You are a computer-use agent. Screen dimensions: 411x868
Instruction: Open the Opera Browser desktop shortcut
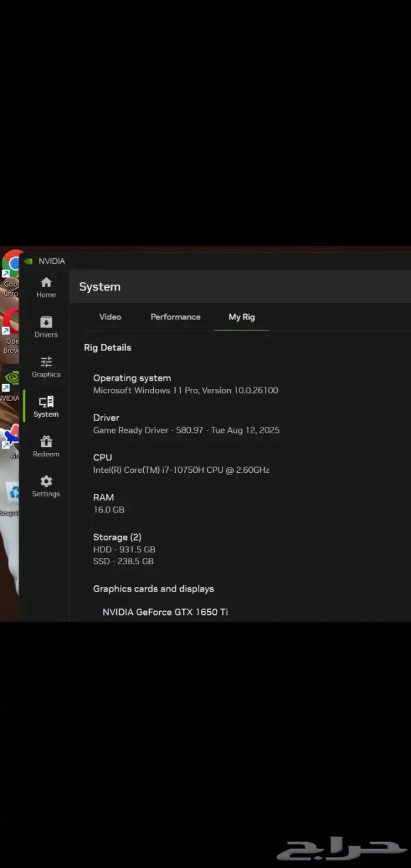point(11,332)
